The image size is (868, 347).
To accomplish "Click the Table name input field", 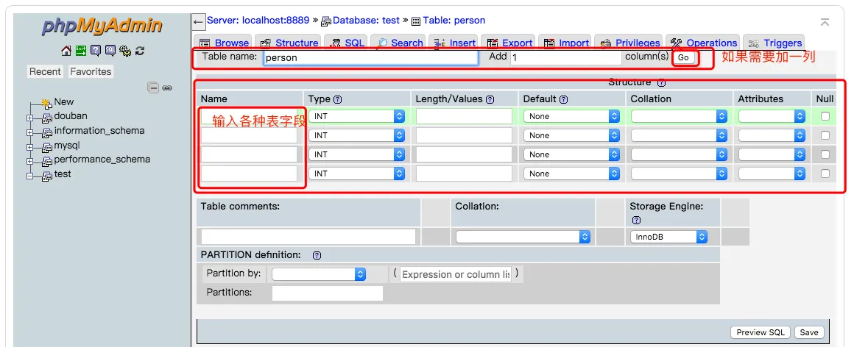I will 371,57.
